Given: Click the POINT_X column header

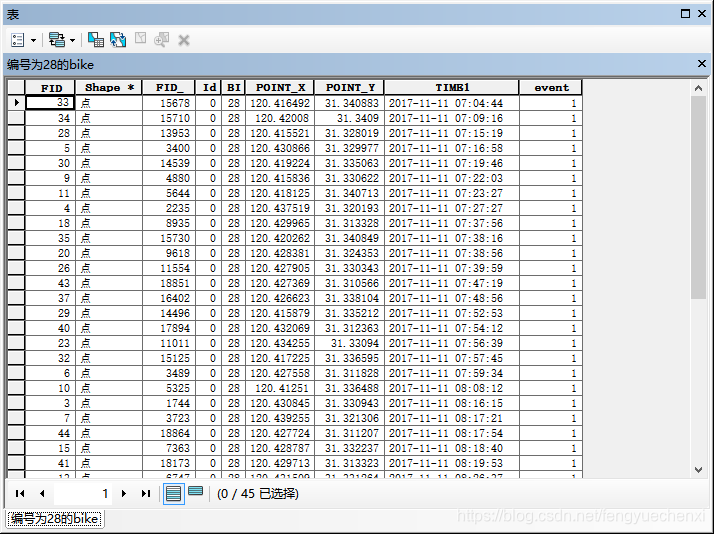Looking at the screenshot, I should tap(280, 87).
